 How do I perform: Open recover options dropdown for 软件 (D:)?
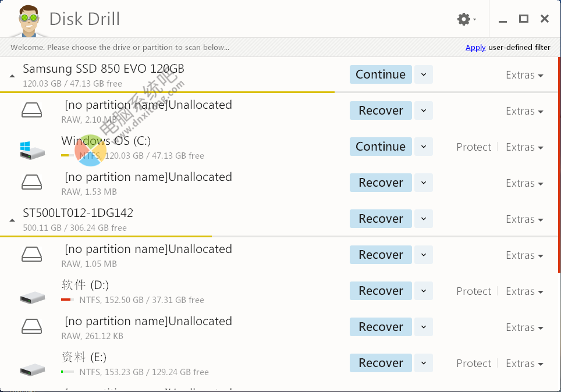(424, 291)
